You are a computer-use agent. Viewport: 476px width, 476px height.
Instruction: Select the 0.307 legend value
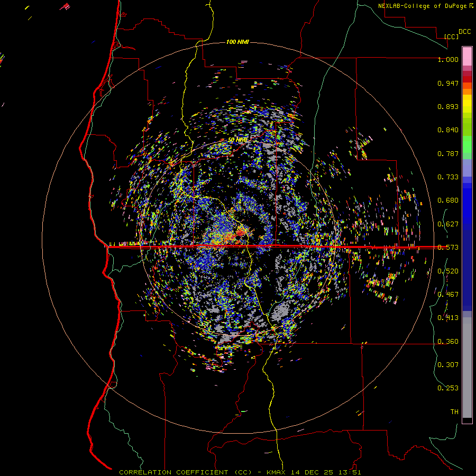(448, 364)
